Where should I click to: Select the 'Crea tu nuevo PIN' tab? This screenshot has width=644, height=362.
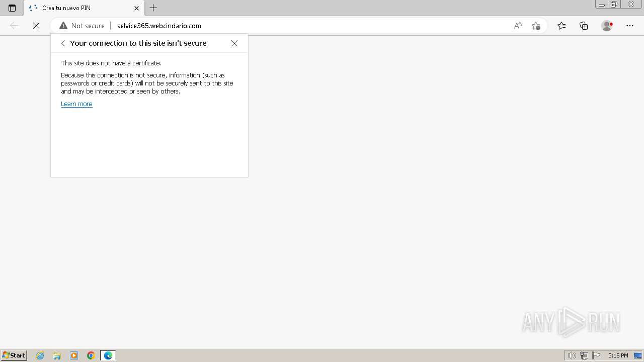[x=84, y=8]
